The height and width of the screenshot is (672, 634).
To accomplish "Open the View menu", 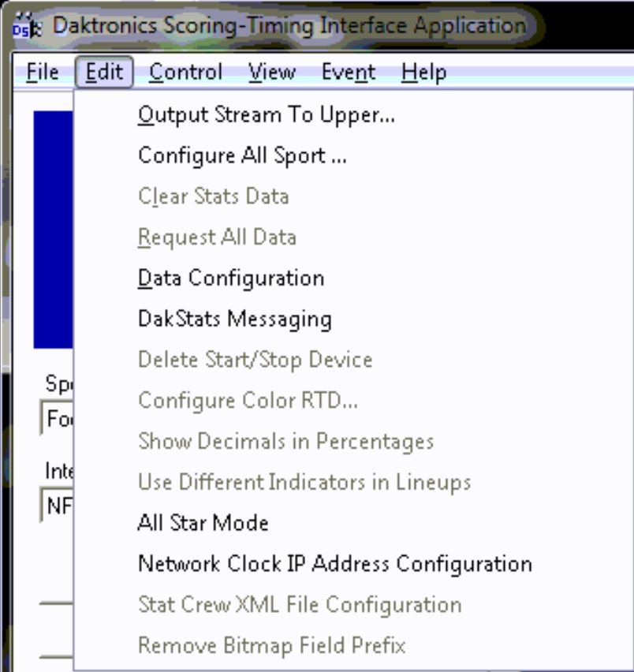I will (271, 73).
